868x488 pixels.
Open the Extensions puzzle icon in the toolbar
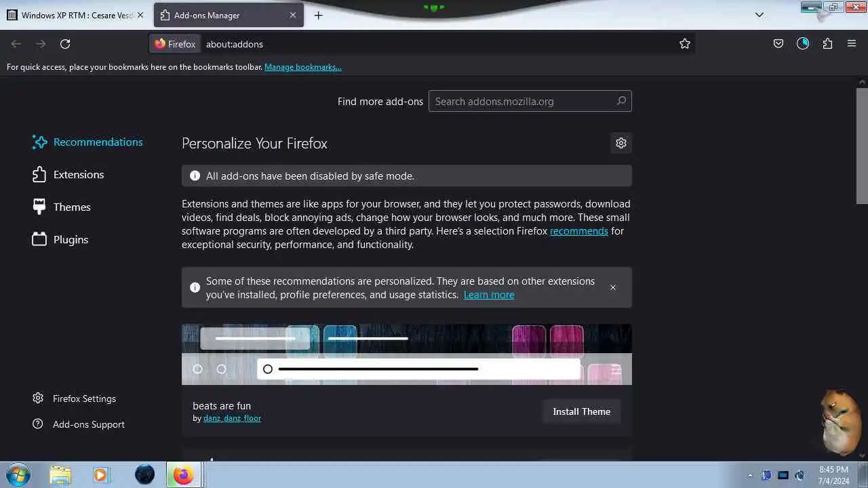(x=827, y=44)
